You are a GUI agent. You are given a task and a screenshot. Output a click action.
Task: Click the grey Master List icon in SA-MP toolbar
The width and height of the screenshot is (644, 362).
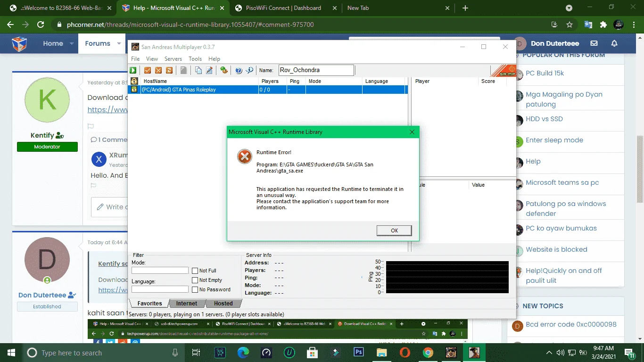pos(183,70)
